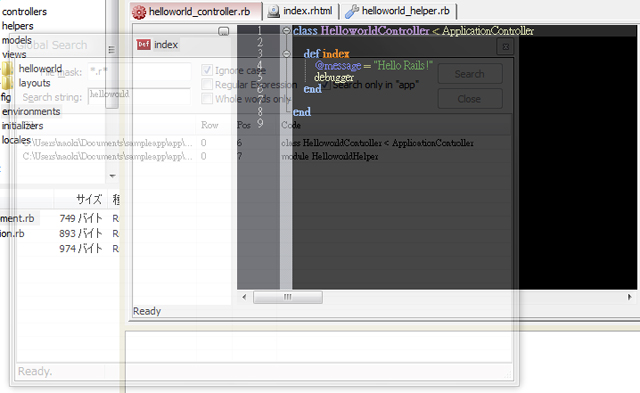Click the Search button in Global Search
640x393 pixels.
pos(470,74)
